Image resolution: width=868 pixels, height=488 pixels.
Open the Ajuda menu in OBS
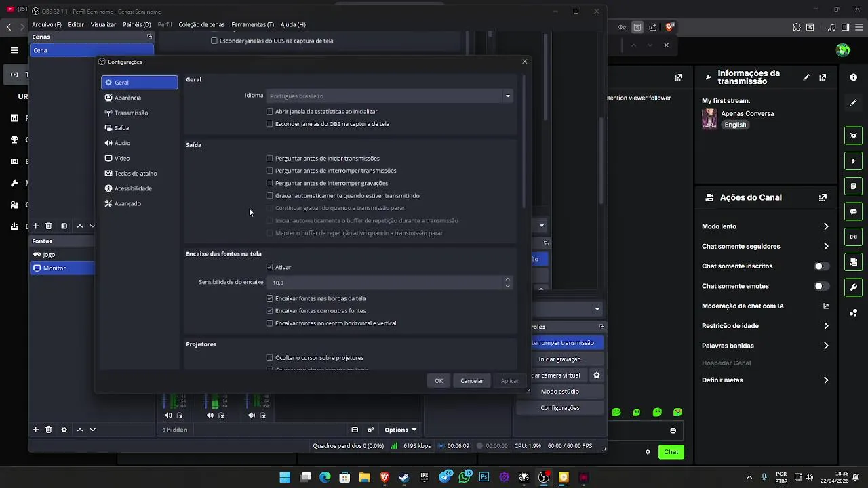293,24
